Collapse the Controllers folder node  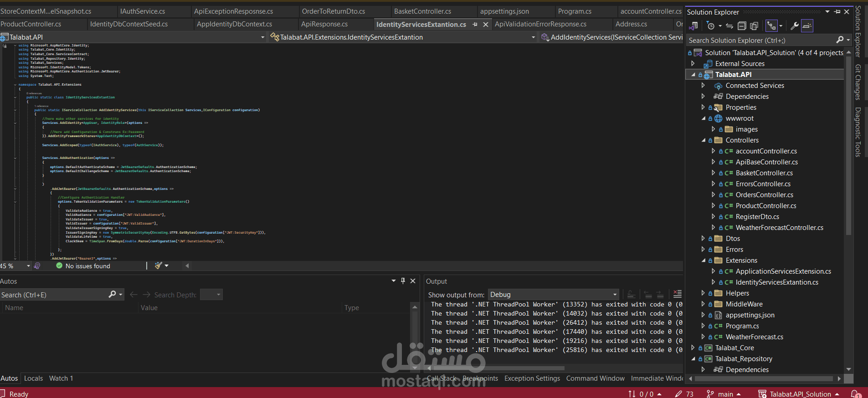point(704,140)
